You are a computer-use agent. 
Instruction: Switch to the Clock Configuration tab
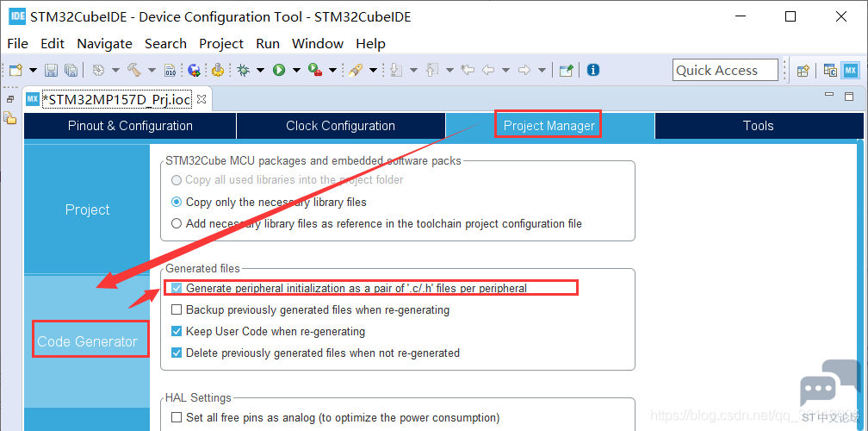(340, 126)
